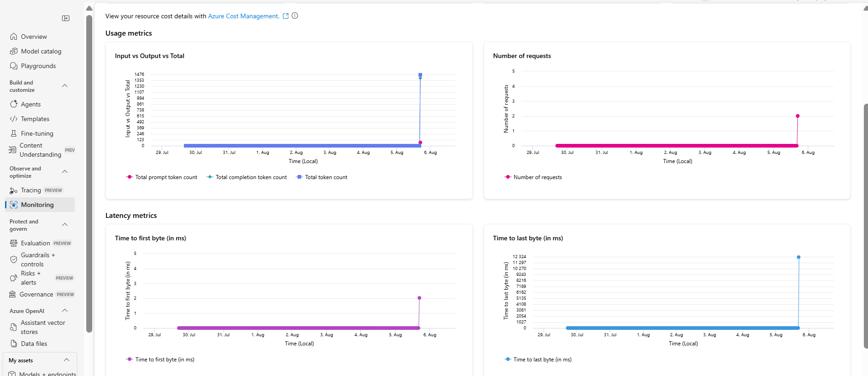
Task: Click the info icon near cost details
Action: click(295, 16)
